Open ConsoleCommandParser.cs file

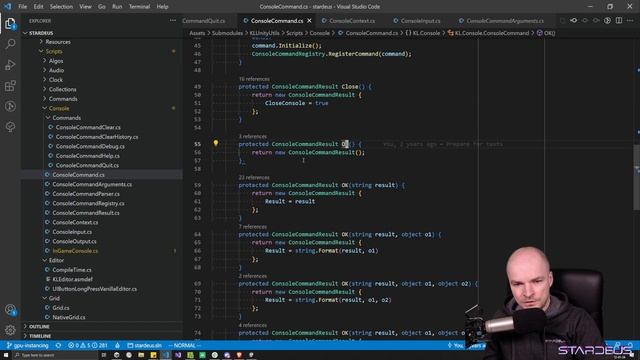(x=102, y=194)
